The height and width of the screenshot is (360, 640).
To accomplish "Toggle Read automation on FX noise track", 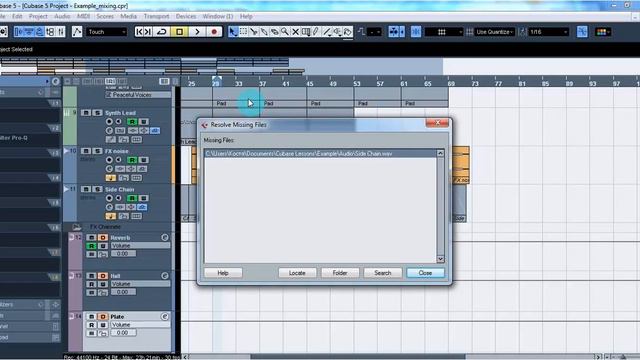I will [132, 160].
